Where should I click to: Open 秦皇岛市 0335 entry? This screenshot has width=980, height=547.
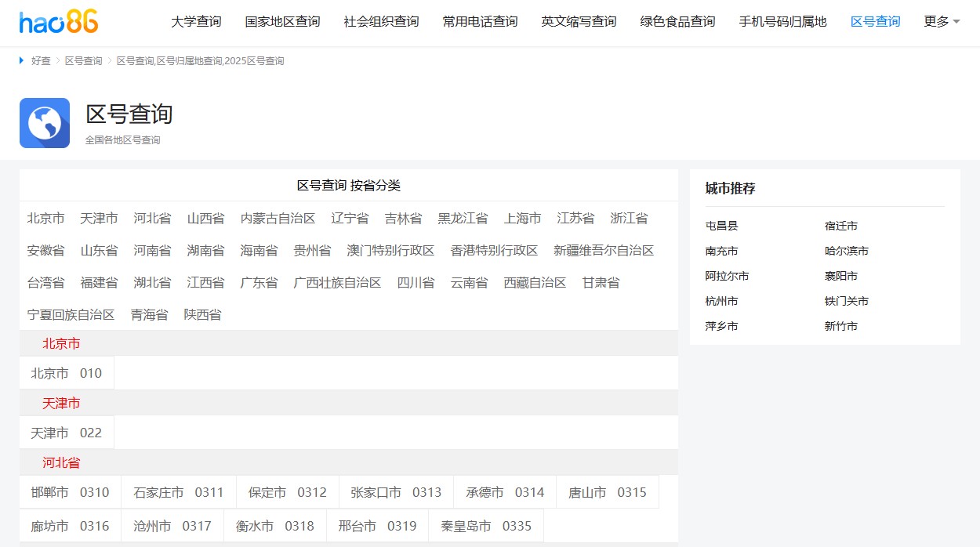pos(486,526)
